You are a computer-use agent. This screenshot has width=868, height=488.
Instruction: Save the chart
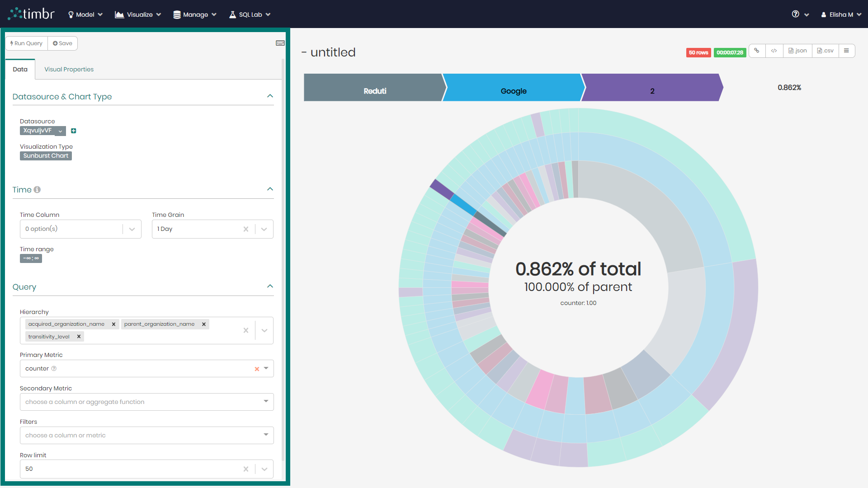click(62, 43)
